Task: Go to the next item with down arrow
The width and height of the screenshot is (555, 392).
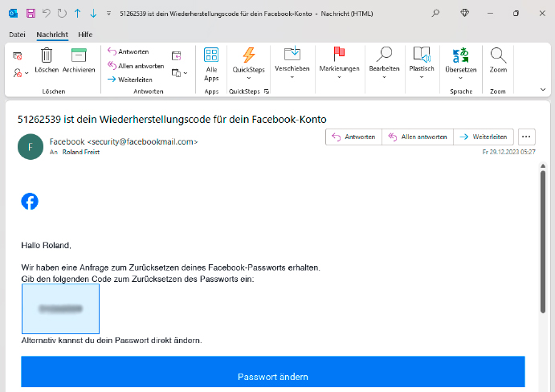Action: (93, 14)
